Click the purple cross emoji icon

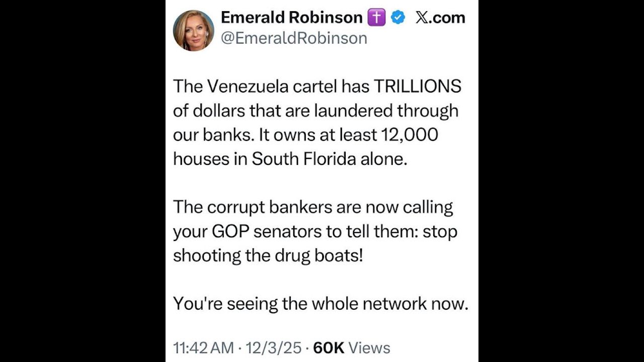(x=376, y=18)
